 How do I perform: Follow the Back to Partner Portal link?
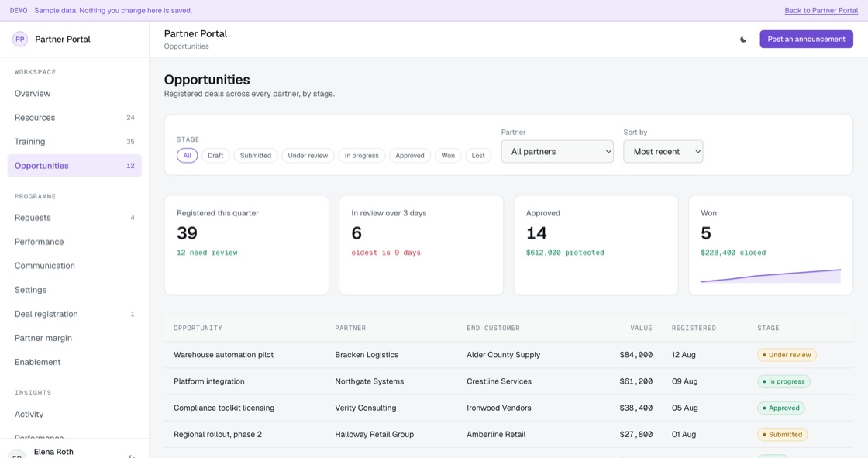pos(821,11)
